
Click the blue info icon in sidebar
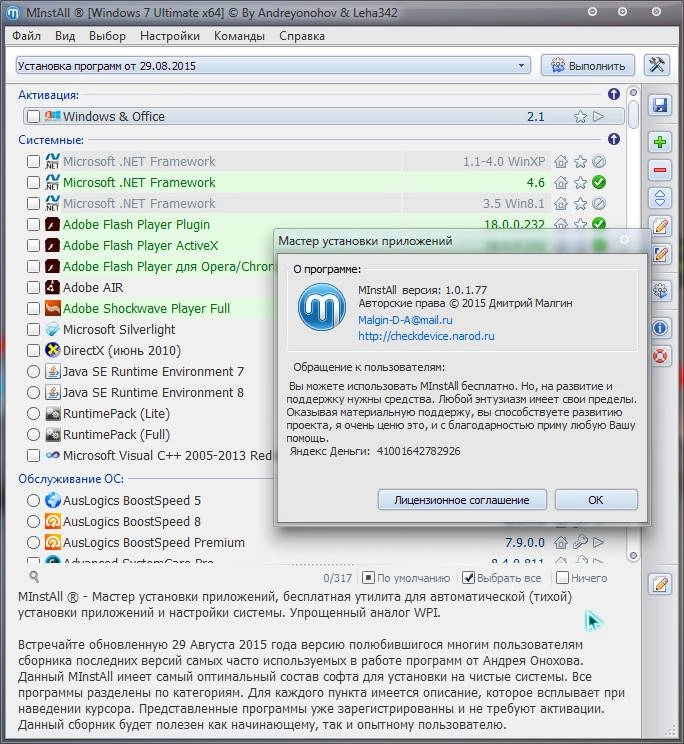[660, 328]
